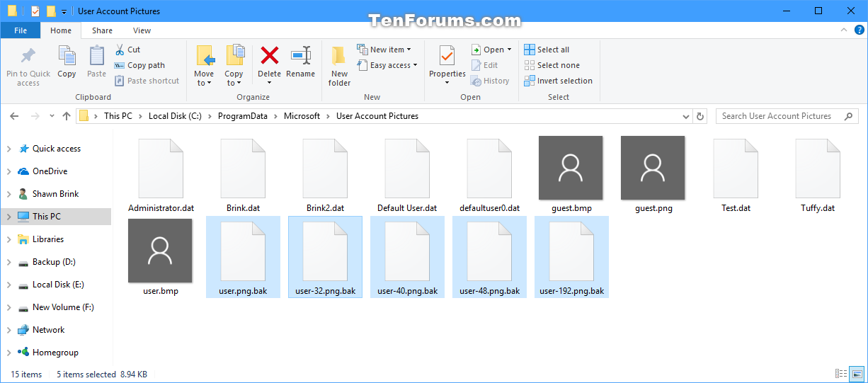The height and width of the screenshot is (383, 868).
Task: Select the Administrator.dat file
Action: (x=161, y=175)
